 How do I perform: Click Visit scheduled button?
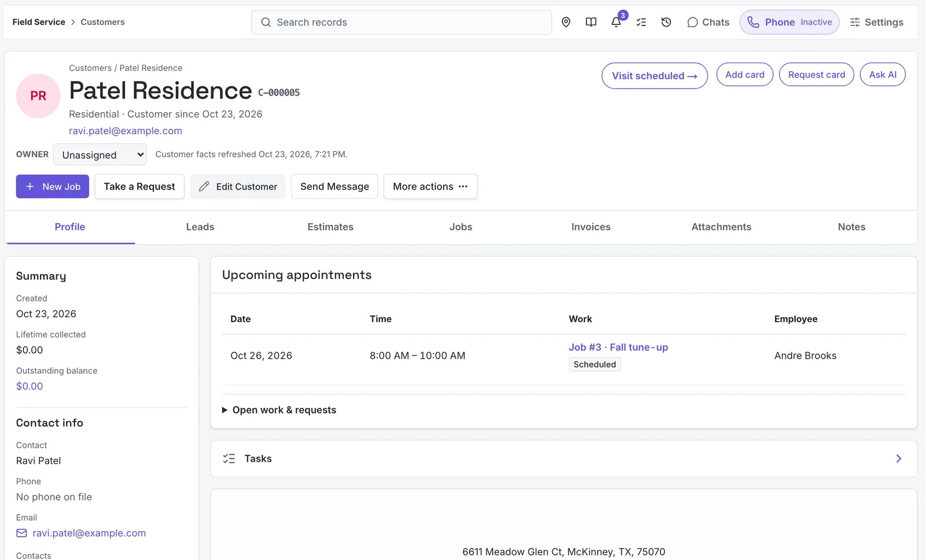pyautogui.click(x=655, y=76)
